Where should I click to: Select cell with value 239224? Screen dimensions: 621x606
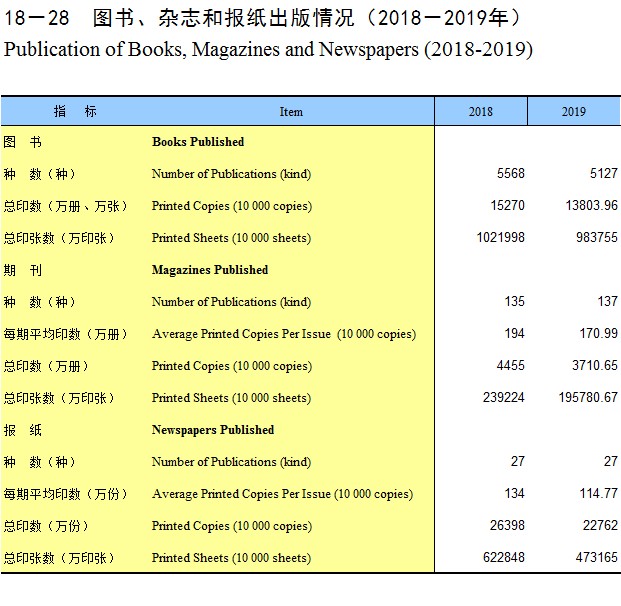tap(504, 397)
